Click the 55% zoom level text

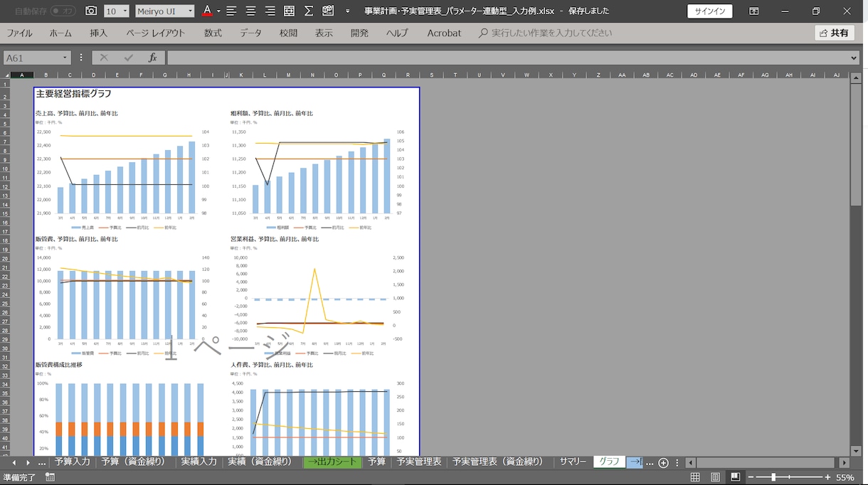(x=845, y=477)
